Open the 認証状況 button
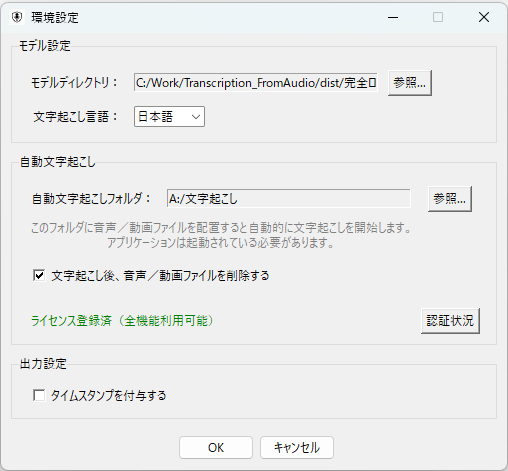The height and width of the screenshot is (471, 508). pyautogui.click(x=450, y=321)
